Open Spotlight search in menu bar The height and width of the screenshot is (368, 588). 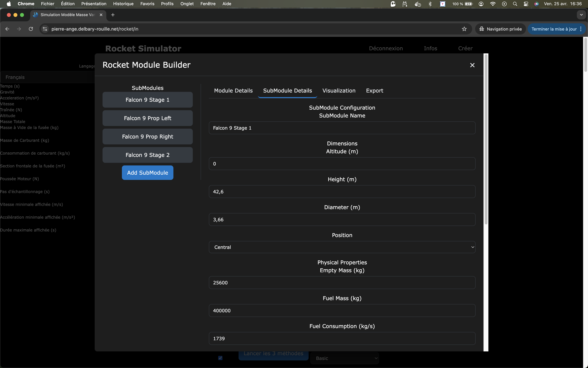[515, 4]
